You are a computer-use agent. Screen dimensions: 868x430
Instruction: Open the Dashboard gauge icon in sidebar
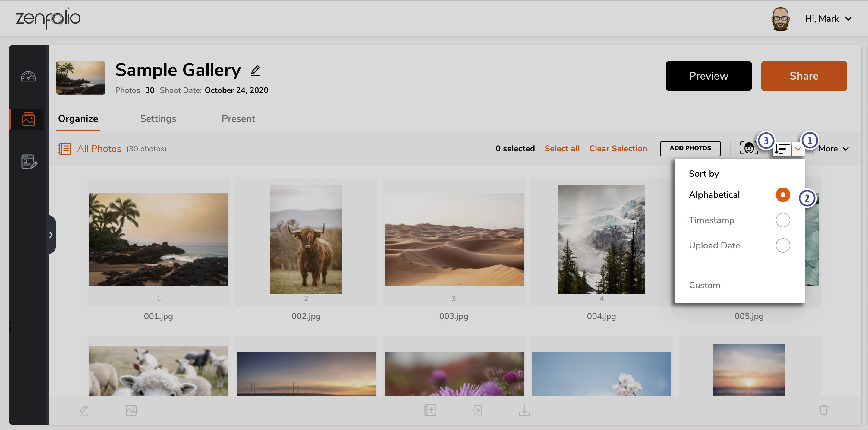(28, 77)
